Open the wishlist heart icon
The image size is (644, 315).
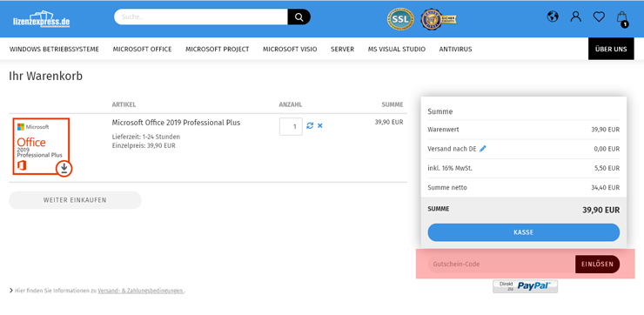(599, 17)
